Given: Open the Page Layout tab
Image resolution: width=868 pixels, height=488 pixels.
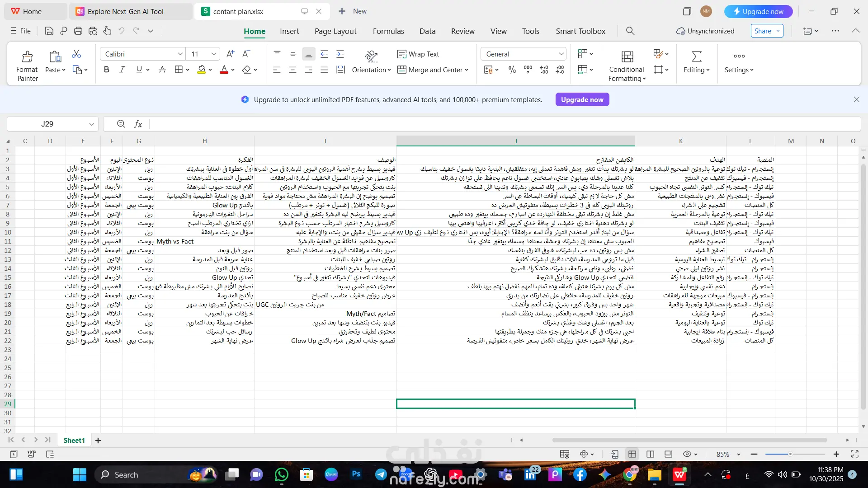Looking at the screenshot, I should (335, 31).
